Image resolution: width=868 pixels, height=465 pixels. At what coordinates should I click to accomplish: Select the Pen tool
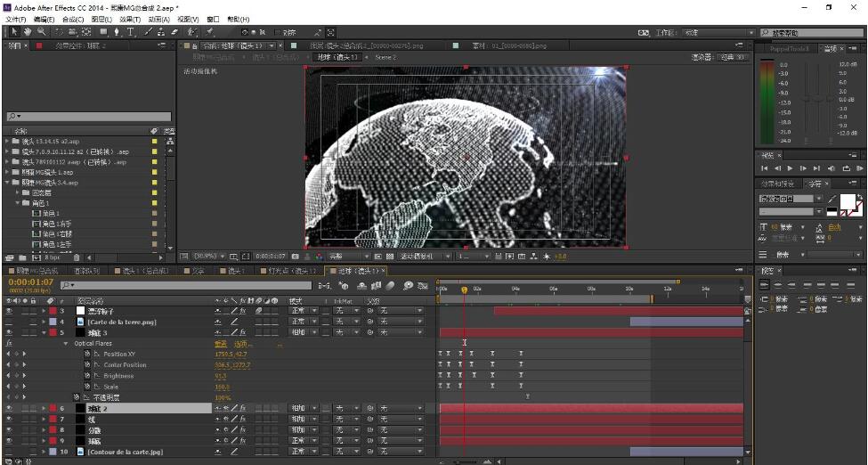click(x=118, y=33)
